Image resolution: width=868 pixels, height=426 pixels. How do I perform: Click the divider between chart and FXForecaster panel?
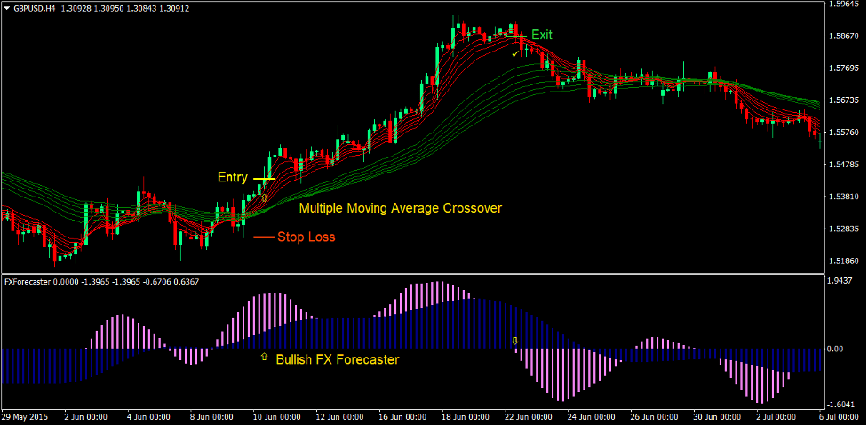(x=409, y=274)
